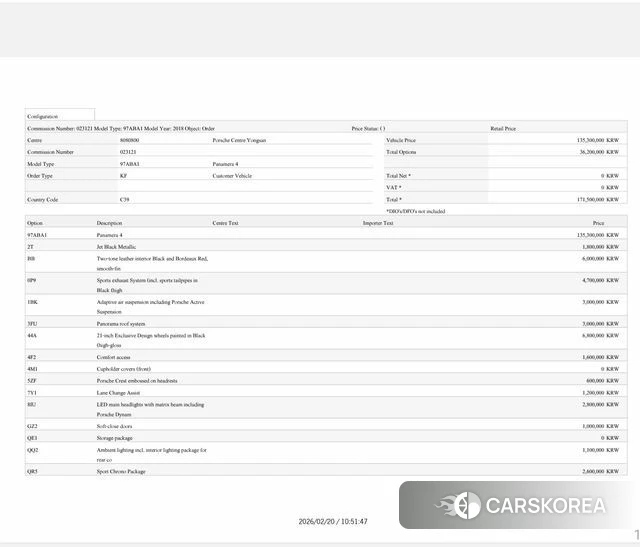Click price 1,200,000 KRW for Lane Change Assist

600,393
